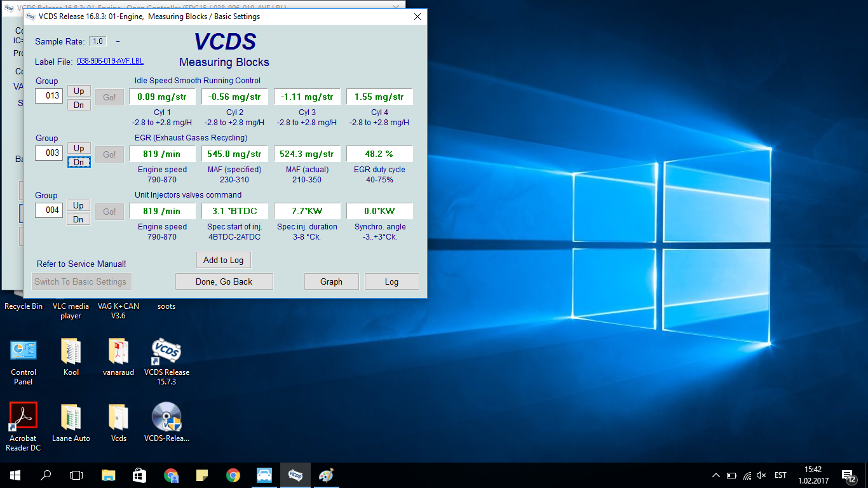This screenshot has width=868, height=488.
Task: Open taskbar Search magnifier
Action: [46, 475]
